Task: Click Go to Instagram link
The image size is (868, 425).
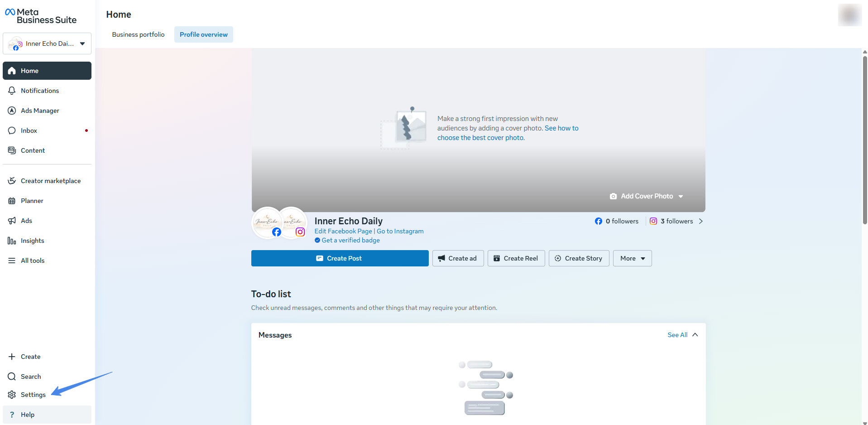Action: [400, 231]
